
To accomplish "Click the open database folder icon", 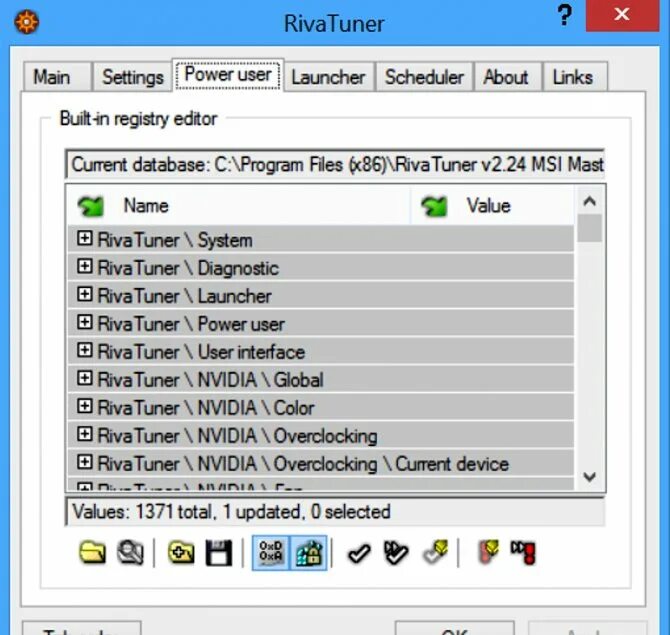I will point(92,553).
